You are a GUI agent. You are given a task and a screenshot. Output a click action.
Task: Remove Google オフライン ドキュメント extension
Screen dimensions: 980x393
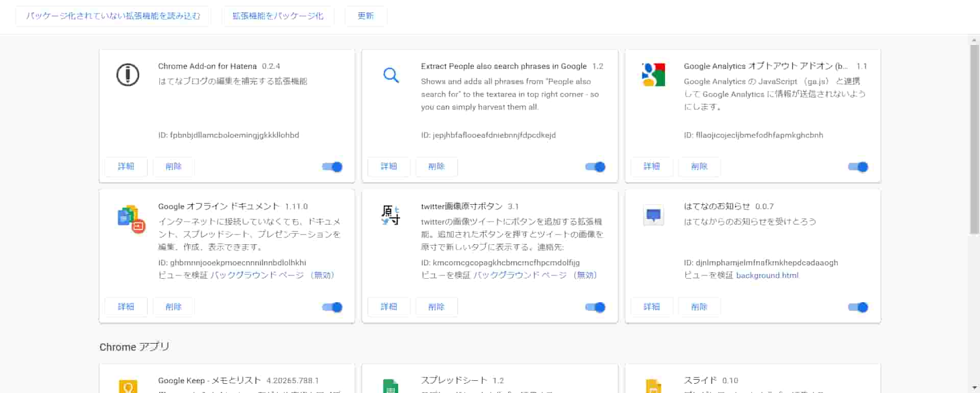point(174,307)
